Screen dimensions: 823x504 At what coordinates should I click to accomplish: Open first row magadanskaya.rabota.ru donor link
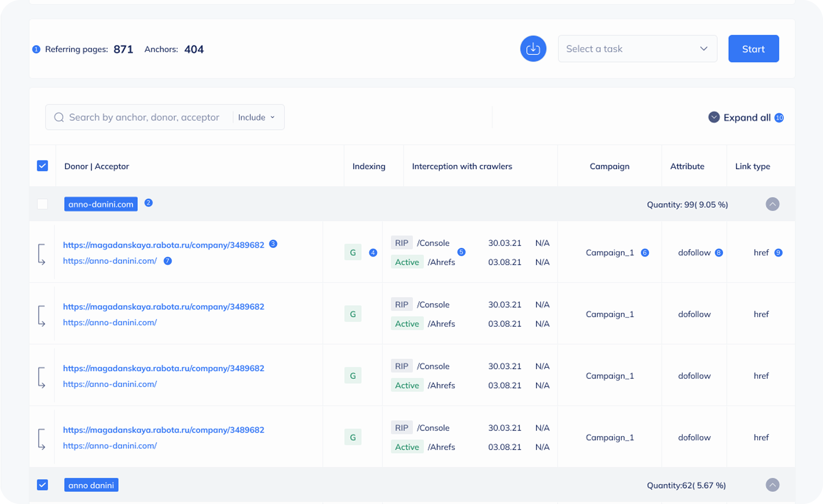click(163, 245)
